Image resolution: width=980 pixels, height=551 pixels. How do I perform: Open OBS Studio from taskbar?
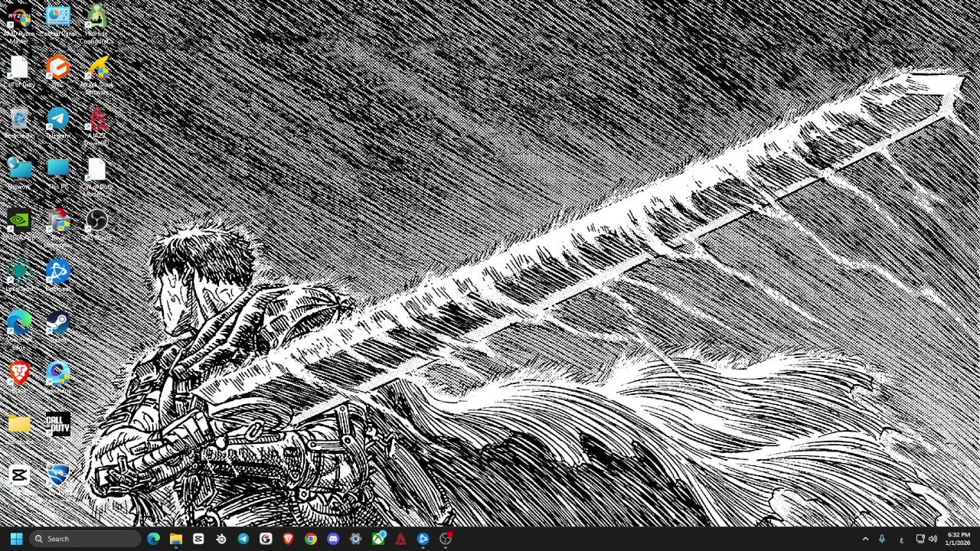pyautogui.click(x=446, y=539)
